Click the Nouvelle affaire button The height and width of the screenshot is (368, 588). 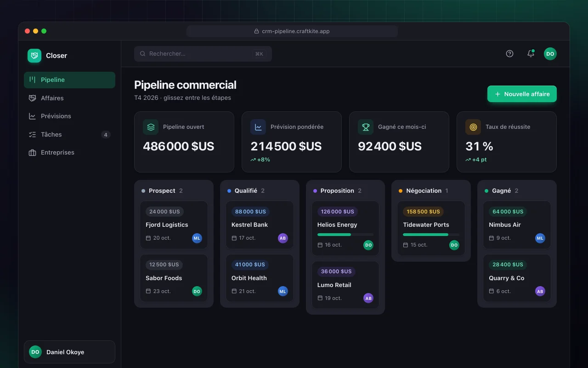click(x=522, y=94)
